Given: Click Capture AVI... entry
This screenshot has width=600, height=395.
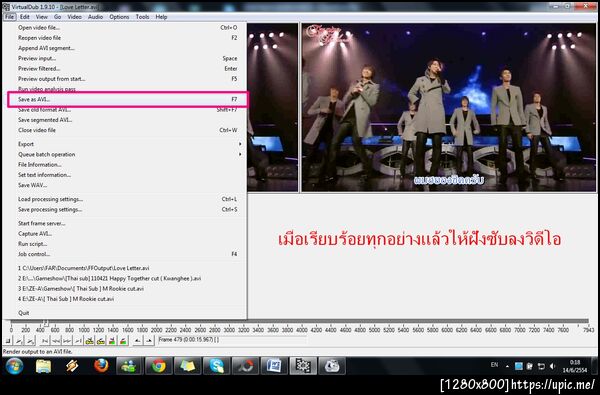Looking at the screenshot, I should [x=127, y=233].
